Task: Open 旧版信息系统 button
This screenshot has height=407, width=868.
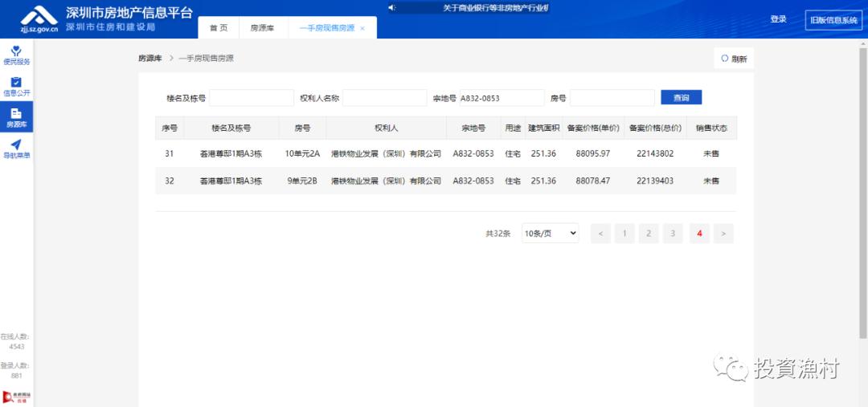Action: point(833,20)
